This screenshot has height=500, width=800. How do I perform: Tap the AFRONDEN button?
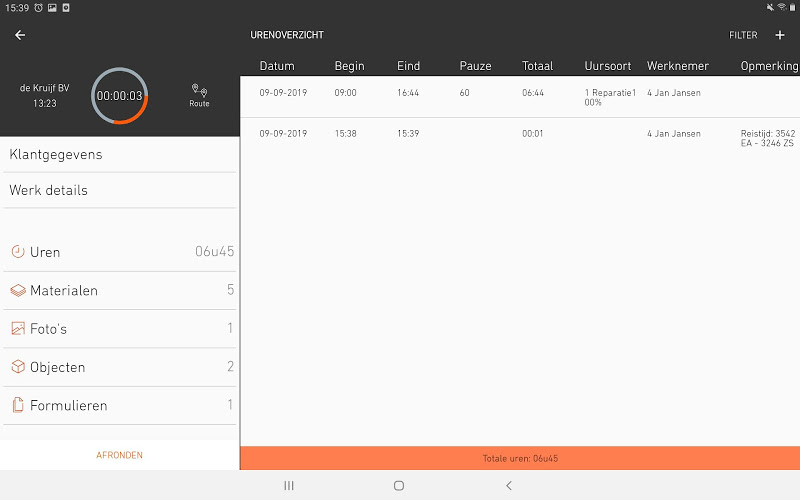coord(119,455)
